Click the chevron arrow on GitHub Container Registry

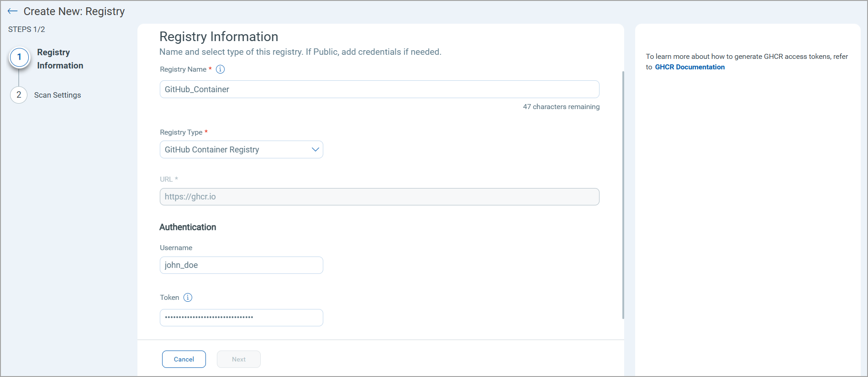(x=315, y=150)
